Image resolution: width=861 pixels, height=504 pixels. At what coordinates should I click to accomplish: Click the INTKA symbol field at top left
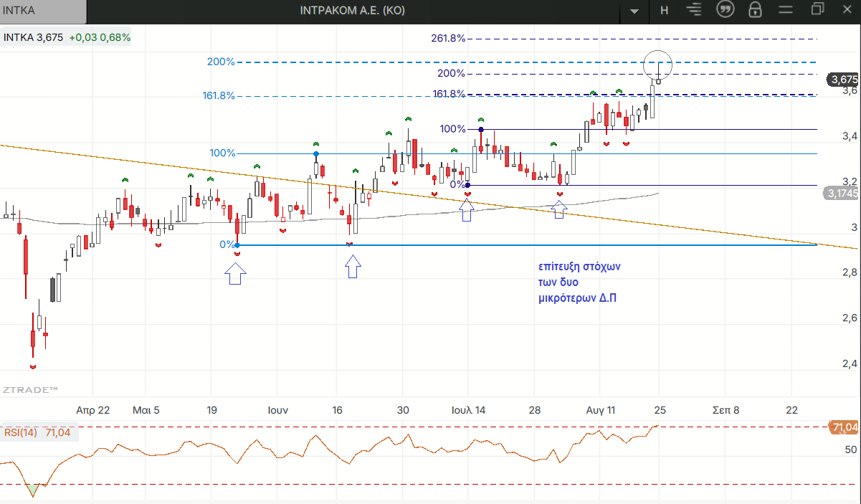(43, 11)
